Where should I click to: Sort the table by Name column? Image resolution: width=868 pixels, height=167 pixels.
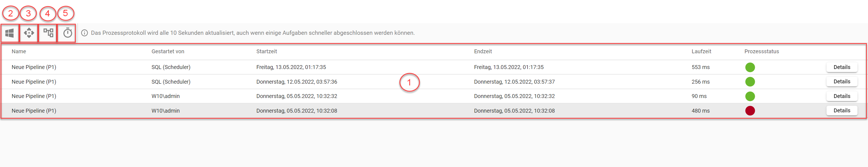click(19, 51)
